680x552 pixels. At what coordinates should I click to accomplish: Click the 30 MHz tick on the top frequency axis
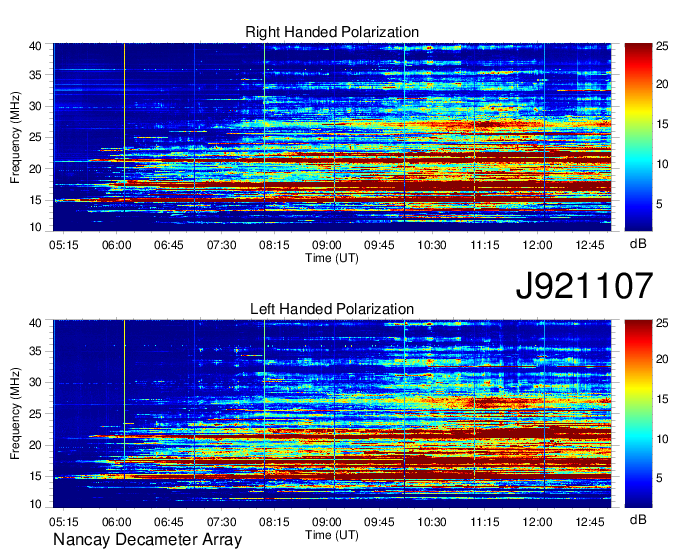35,106
